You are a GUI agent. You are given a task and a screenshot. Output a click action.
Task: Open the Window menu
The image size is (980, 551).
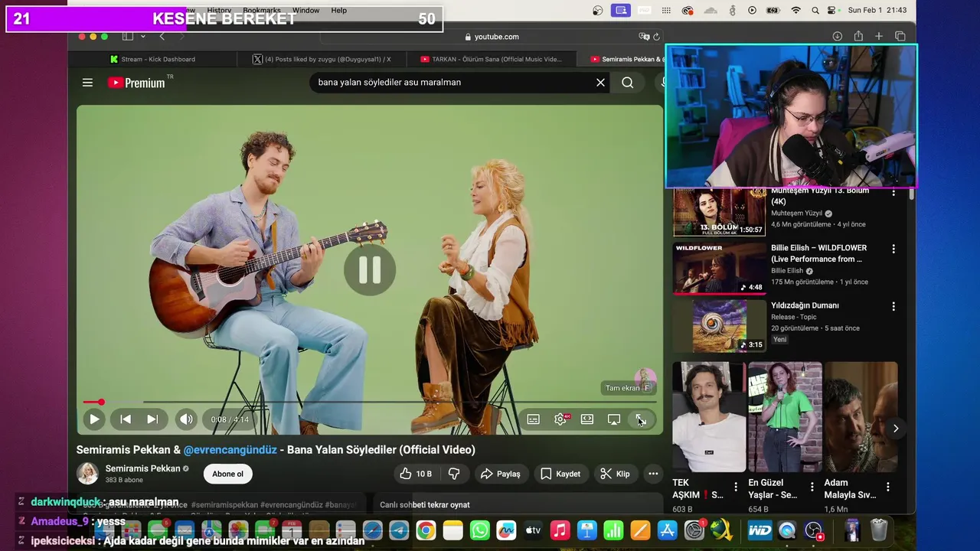pyautogui.click(x=305, y=11)
